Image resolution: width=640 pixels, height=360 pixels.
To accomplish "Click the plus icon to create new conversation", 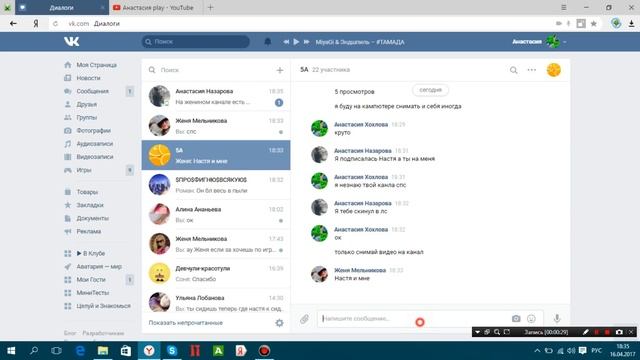I will 280,70.
